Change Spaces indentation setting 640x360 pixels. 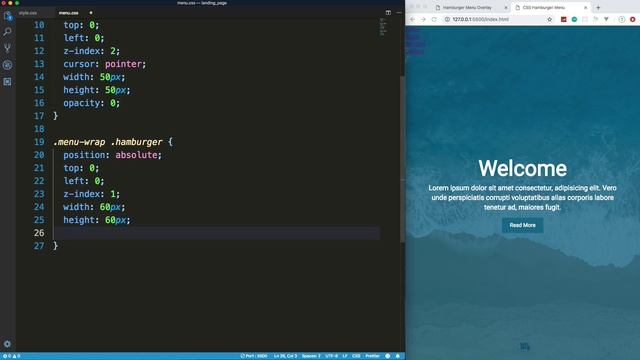pos(311,356)
